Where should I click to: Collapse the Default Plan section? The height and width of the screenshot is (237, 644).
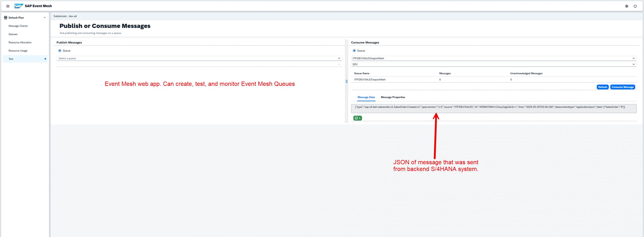click(x=45, y=18)
